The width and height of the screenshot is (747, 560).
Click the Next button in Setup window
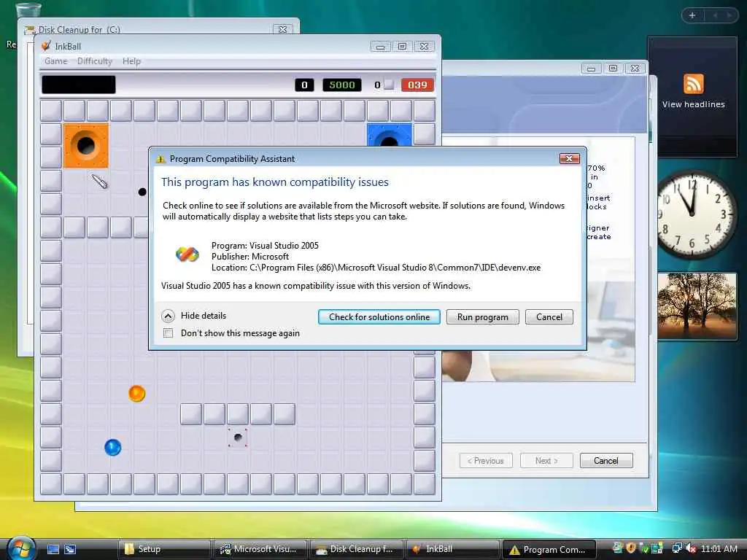(546, 461)
